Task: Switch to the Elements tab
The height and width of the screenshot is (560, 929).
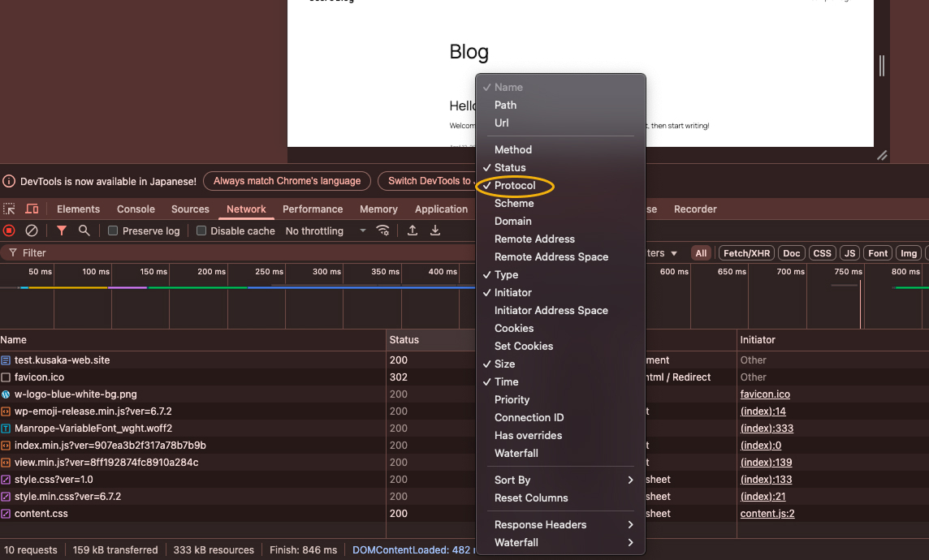Action: (78, 209)
